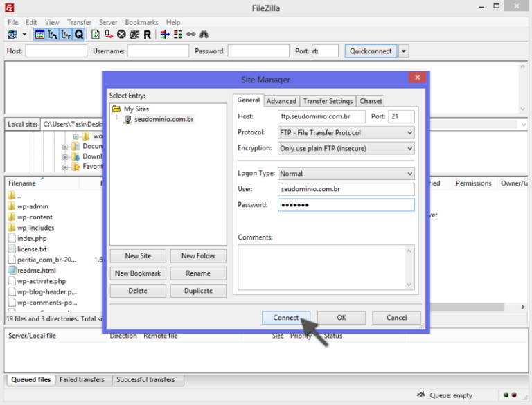Click the cancel current operation icon
The height and width of the screenshot is (405, 532).
[x=121, y=34]
